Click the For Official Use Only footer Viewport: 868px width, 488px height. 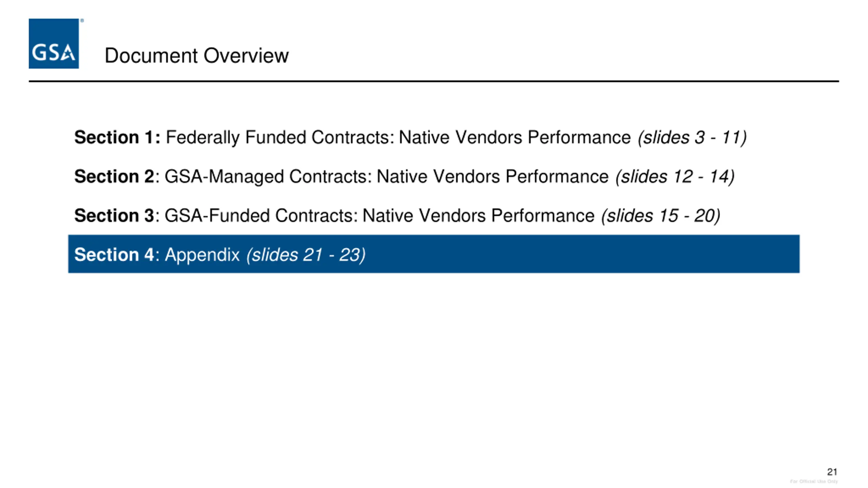coord(814,481)
